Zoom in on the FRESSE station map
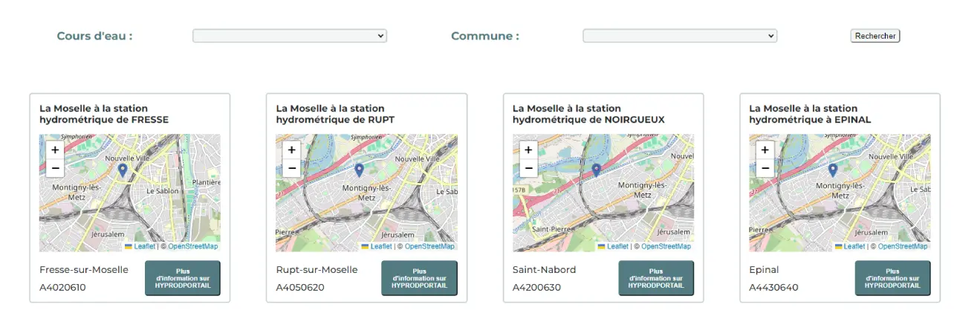 pos(55,149)
